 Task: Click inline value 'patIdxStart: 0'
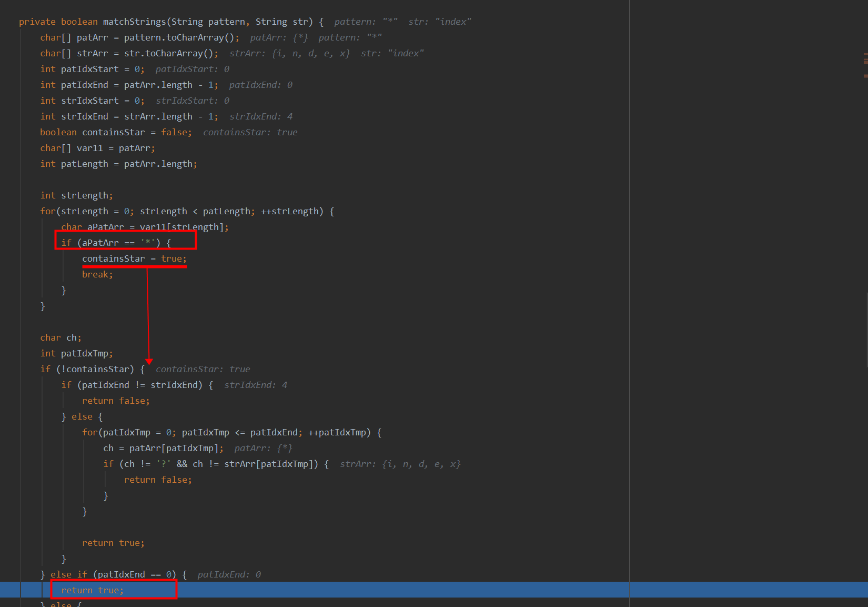192,69
